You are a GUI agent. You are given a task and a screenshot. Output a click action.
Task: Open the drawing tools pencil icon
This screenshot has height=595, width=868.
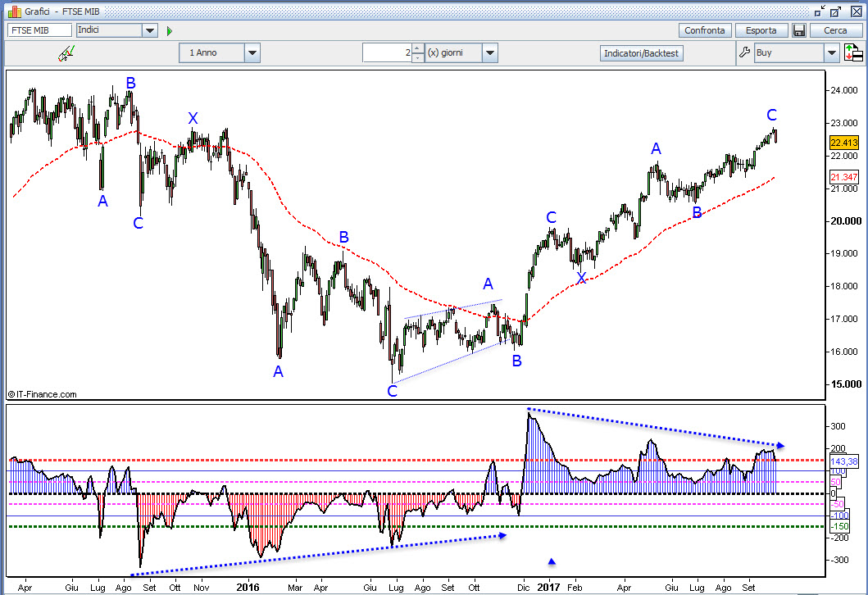66,53
